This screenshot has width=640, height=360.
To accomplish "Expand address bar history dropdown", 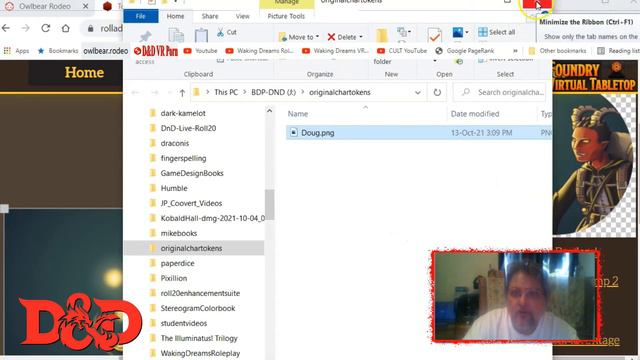I will point(418,93).
